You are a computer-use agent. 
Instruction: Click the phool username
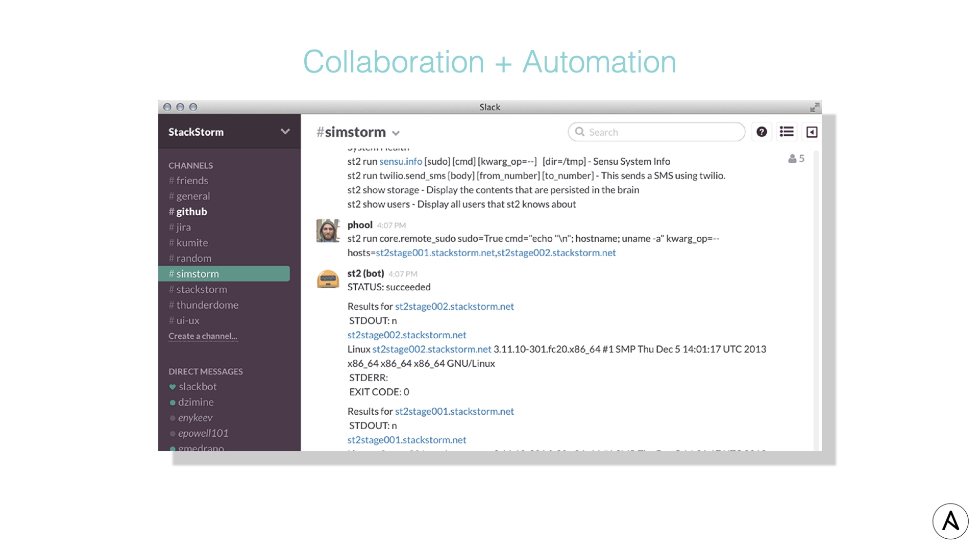pyautogui.click(x=360, y=225)
